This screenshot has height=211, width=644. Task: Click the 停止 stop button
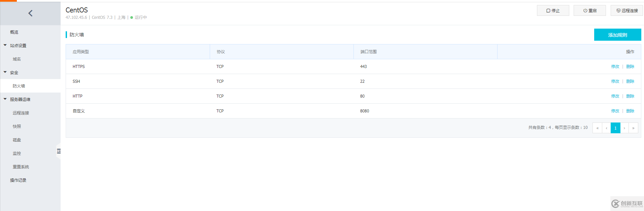pos(553,10)
